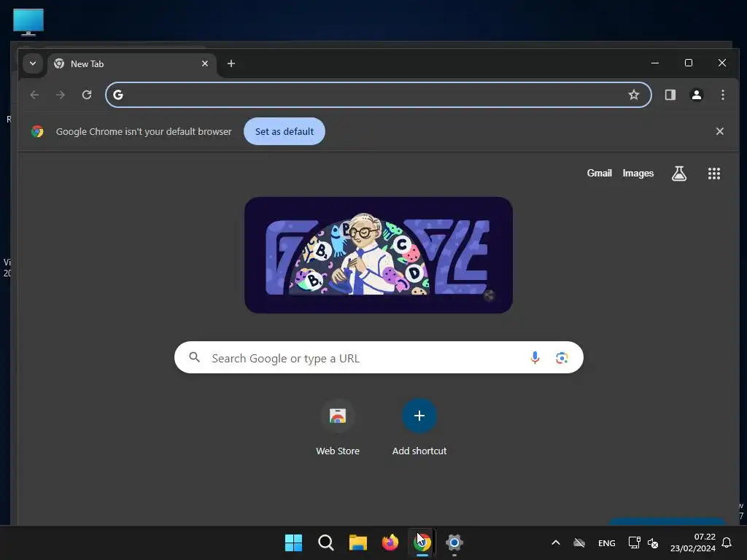The width and height of the screenshot is (747, 560).
Task: Open the profile avatar menu
Action: pos(697,95)
